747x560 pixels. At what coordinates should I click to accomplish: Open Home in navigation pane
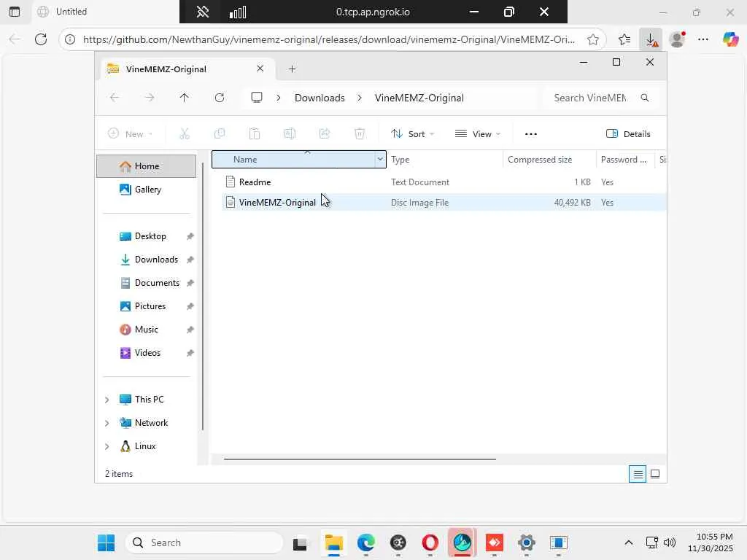pyautogui.click(x=146, y=166)
